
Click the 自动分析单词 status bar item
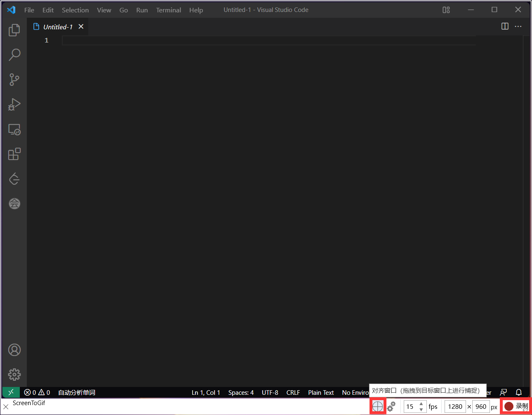pyautogui.click(x=77, y=392)
